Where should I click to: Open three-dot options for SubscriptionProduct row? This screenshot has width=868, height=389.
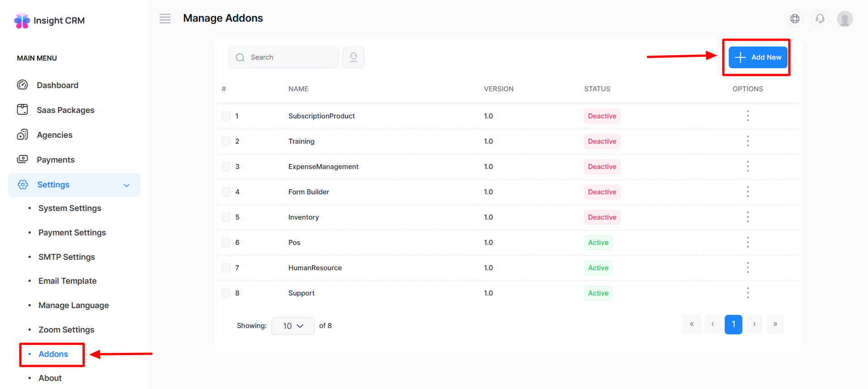click(x=747, y=116)
